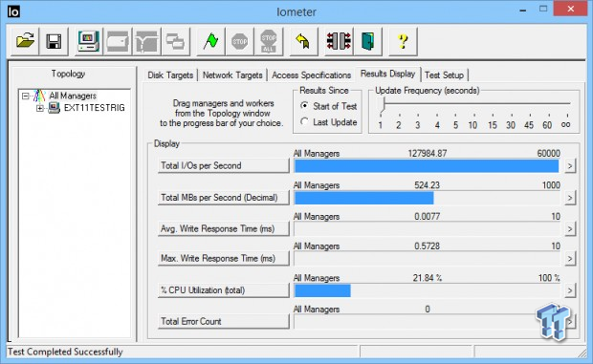Open arrow next to Total I/Os bar
The image size is (593, 364).
coord(570,166)
